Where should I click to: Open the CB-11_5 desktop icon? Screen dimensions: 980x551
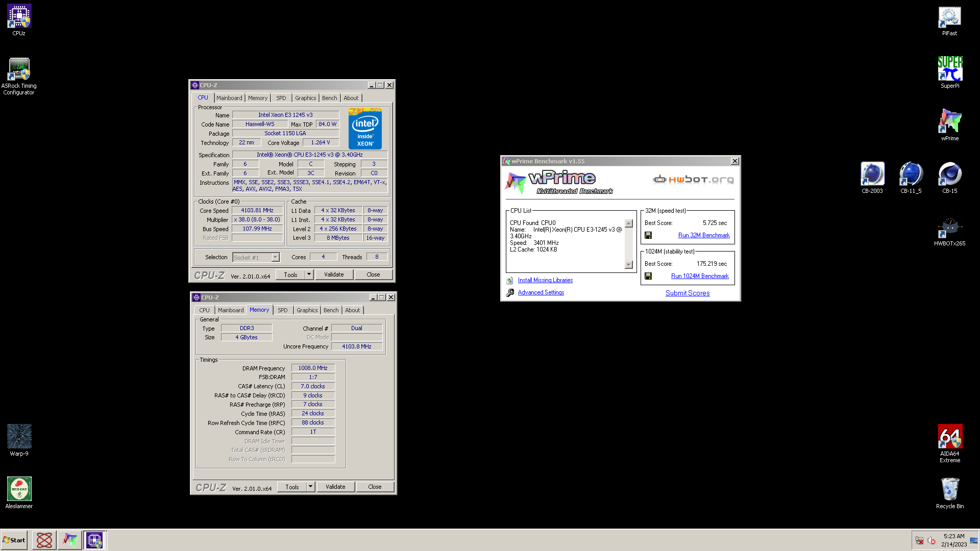(911, 177)
